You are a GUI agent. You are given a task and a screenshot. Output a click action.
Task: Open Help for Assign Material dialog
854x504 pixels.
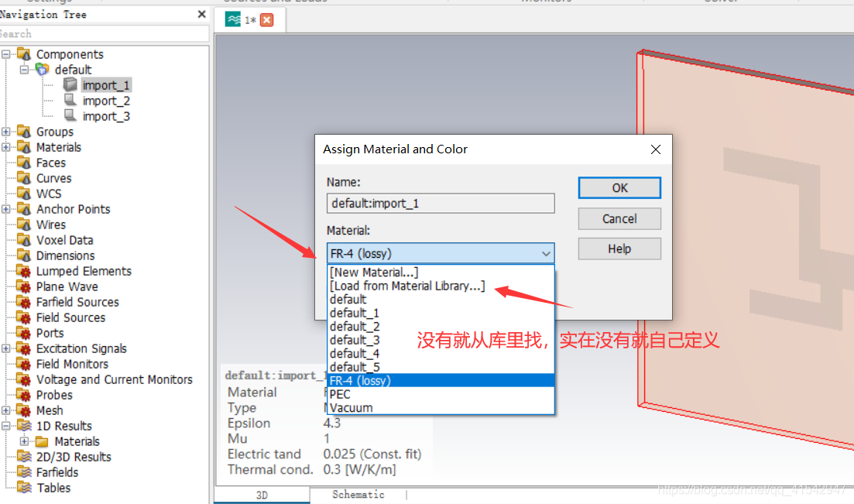[619, 249]
